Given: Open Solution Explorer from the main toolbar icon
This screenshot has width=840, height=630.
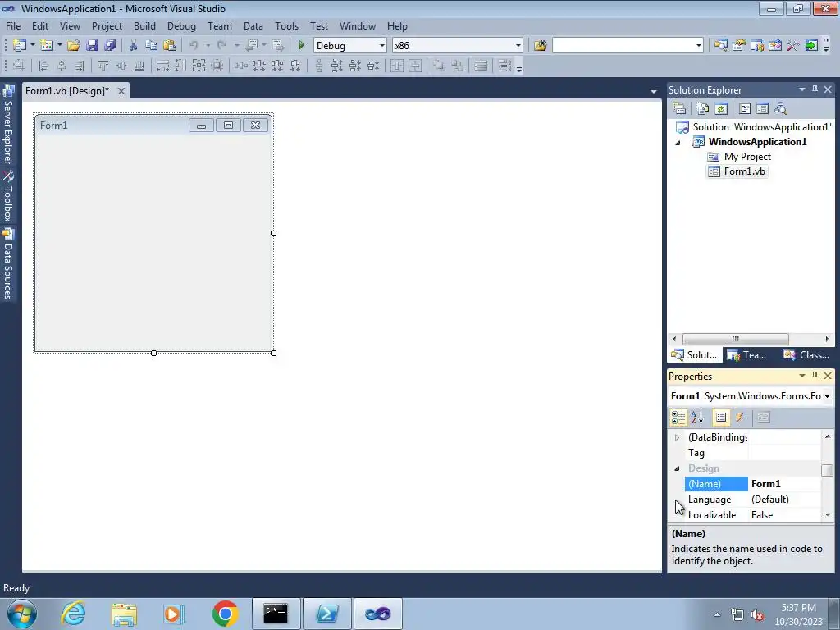Looking at the screenshot, I should (x=720, y=46).
